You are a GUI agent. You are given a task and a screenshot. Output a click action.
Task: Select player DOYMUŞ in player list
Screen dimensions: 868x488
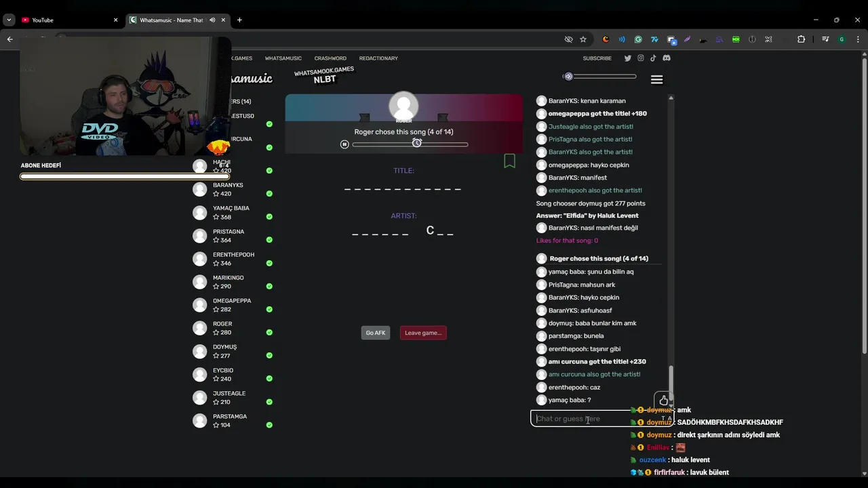pos(232,351)
